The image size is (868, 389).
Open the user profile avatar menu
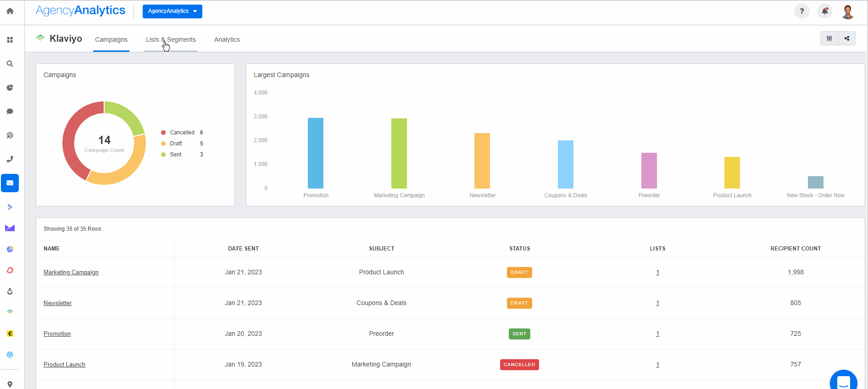[847, 11]
